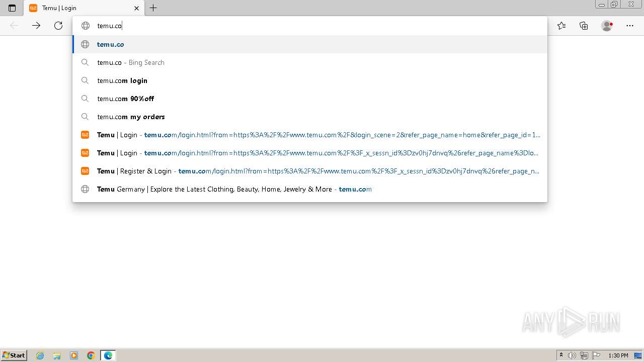Open Collections icon in toolbar
The height and width of the screenshot is (362, 644).
coord(584,26)
